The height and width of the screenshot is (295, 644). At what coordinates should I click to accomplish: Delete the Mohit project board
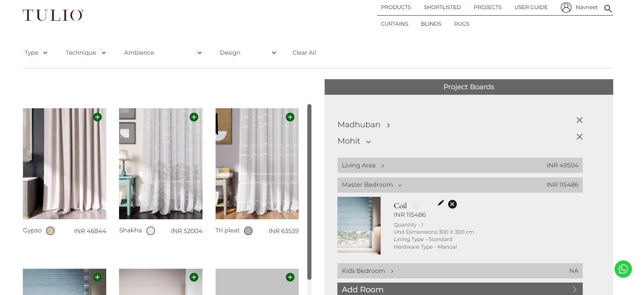(x=580, y=137)
